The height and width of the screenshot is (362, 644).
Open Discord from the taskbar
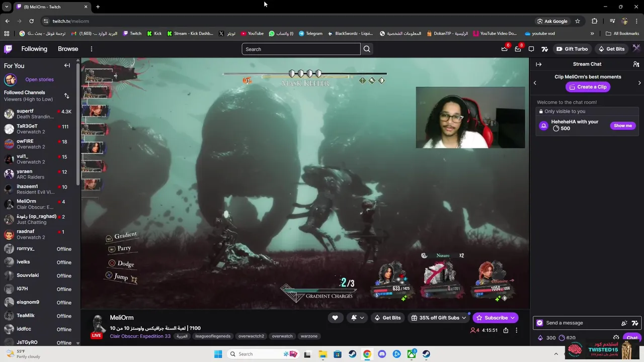coord(382,354)
